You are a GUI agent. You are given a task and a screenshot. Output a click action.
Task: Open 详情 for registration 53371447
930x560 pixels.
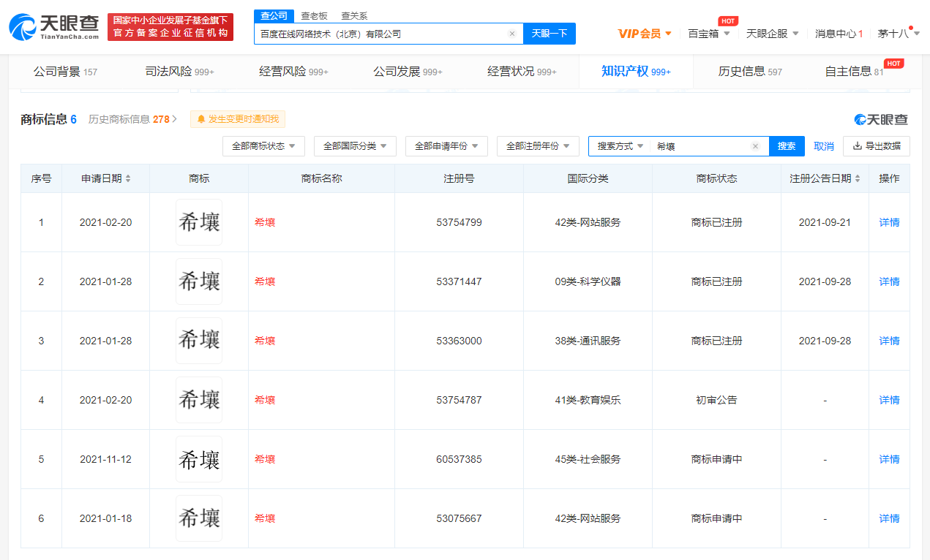[x=889, y=281]
